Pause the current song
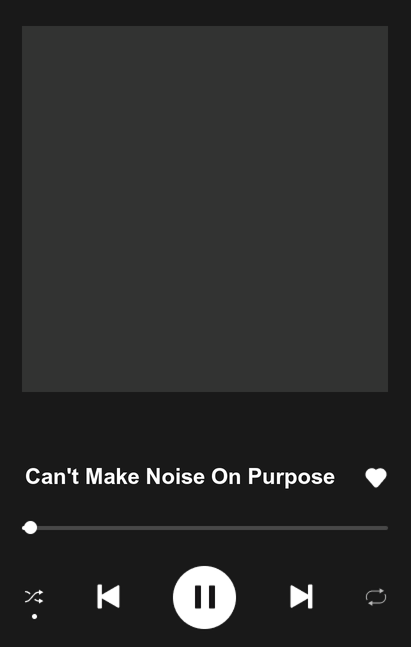This screenshot has height=647, width=411. click(204, 597)
